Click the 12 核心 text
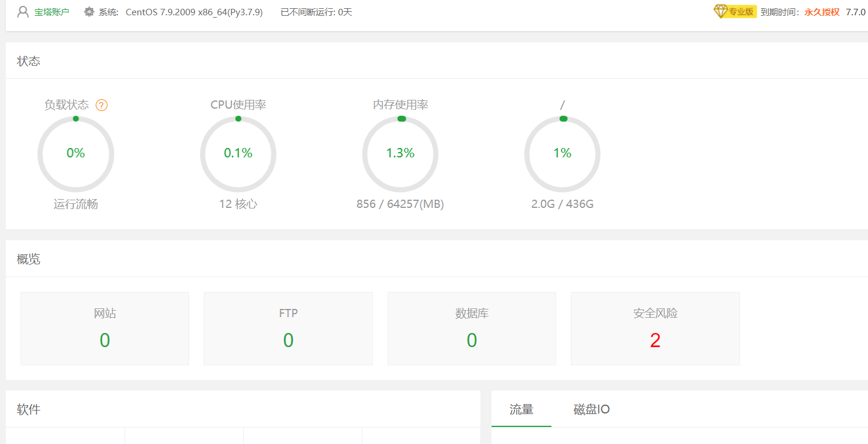868x444 pixels. pyautogui.click(x=238, y=204)
